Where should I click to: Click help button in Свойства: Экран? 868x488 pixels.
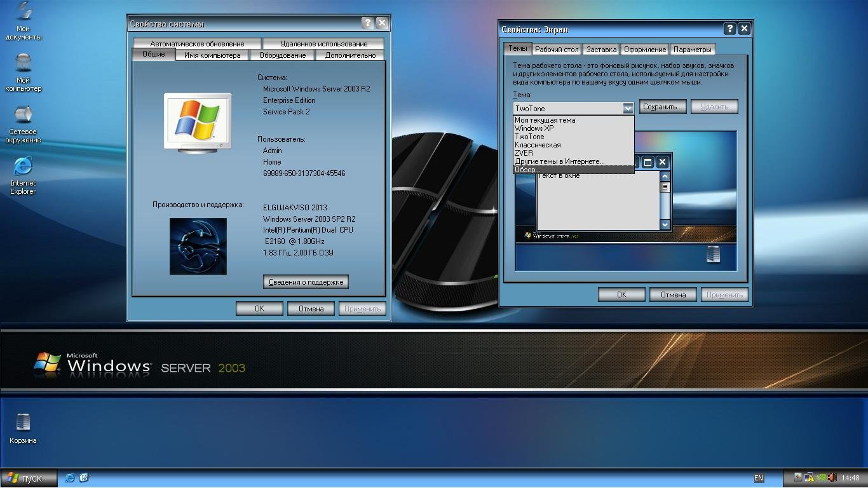point(729,29)
